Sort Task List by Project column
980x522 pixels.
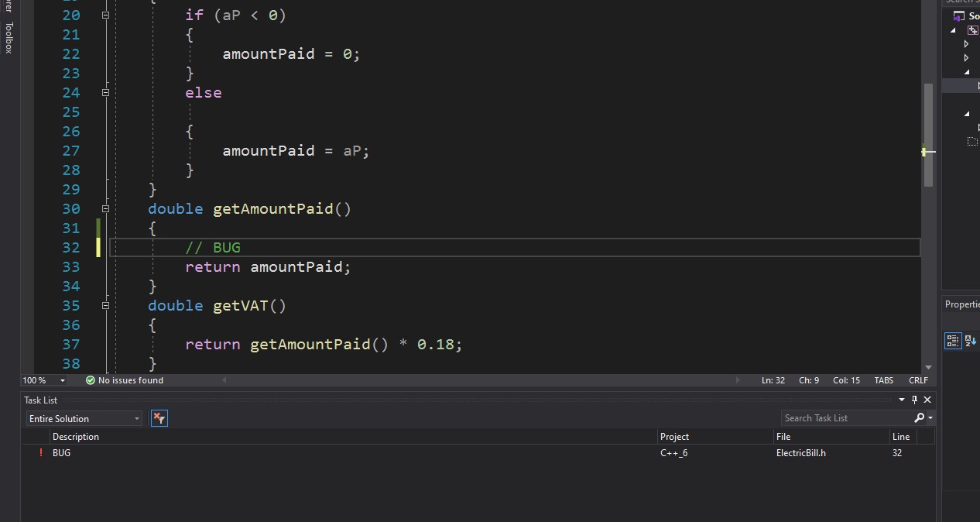(x=715, y=437)
